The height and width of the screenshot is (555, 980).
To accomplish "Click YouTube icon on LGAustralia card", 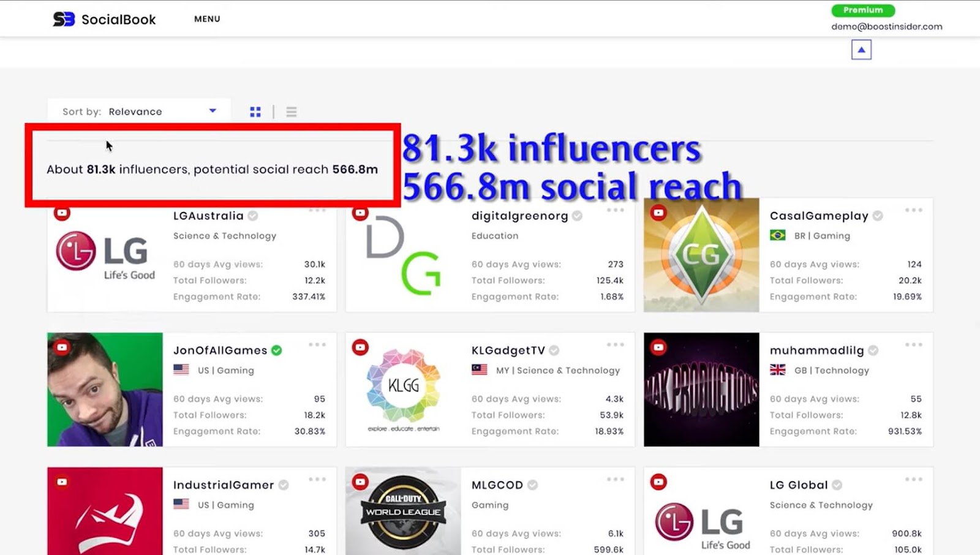I will (x=62, y=213).
